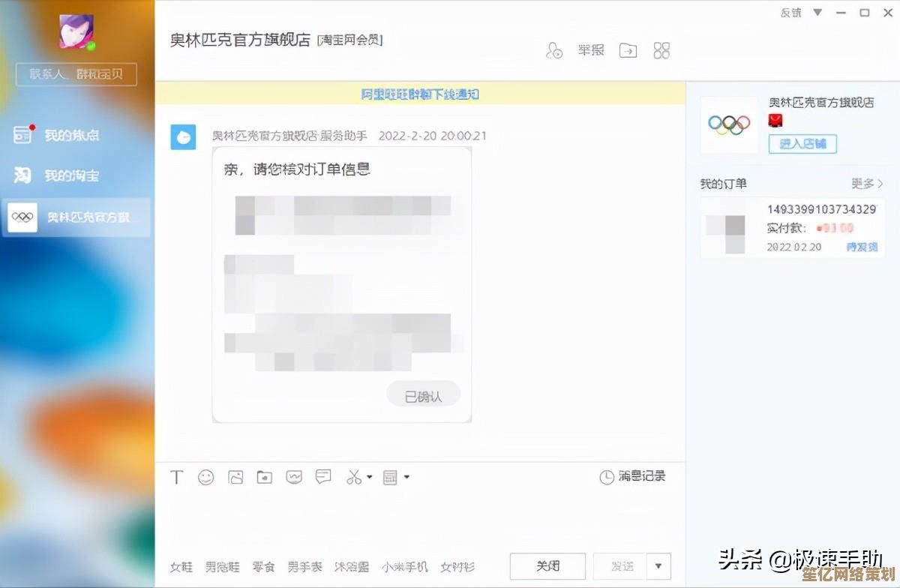This screenshot has height=588, width=900.
Task: Click the 我的淘宝 Taobao icon
Action: point(22,175)
